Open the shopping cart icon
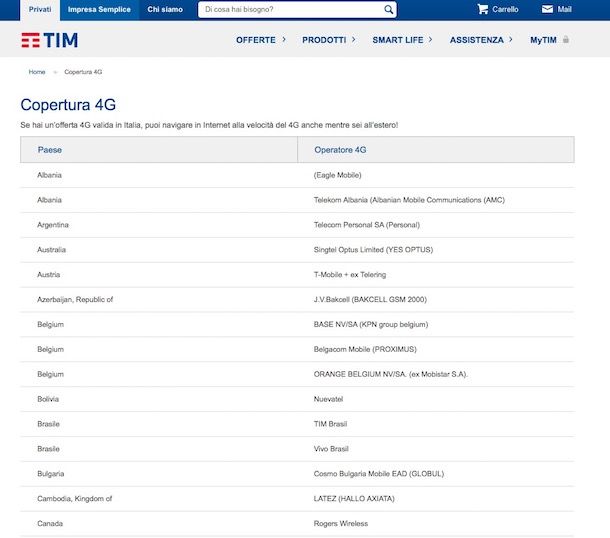The width and height of the screenshot is (610, 538). tap(483, 9)
